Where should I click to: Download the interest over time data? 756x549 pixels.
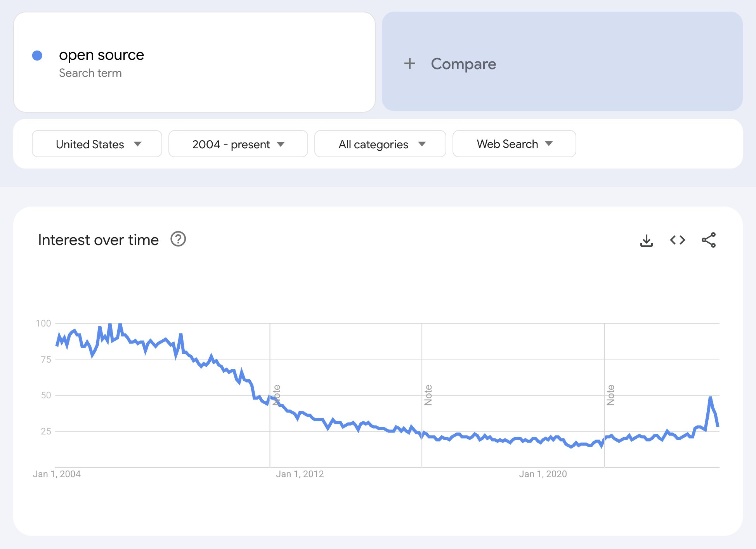646,240
